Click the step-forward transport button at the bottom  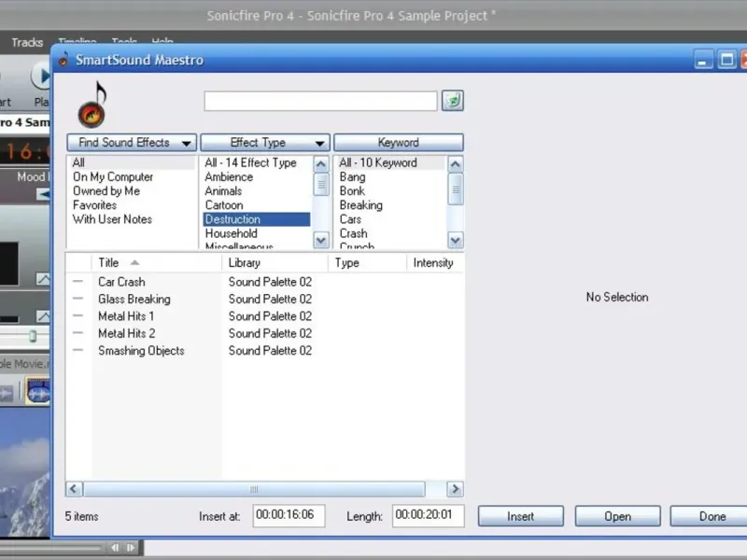coord(131,548)
